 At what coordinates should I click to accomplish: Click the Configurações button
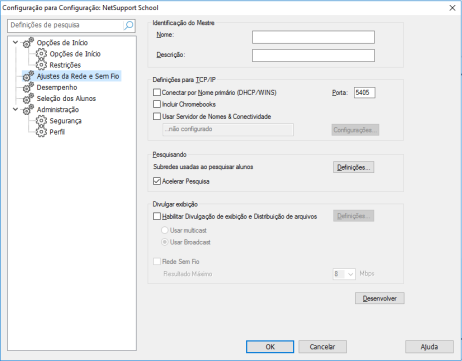coord(355,130)
